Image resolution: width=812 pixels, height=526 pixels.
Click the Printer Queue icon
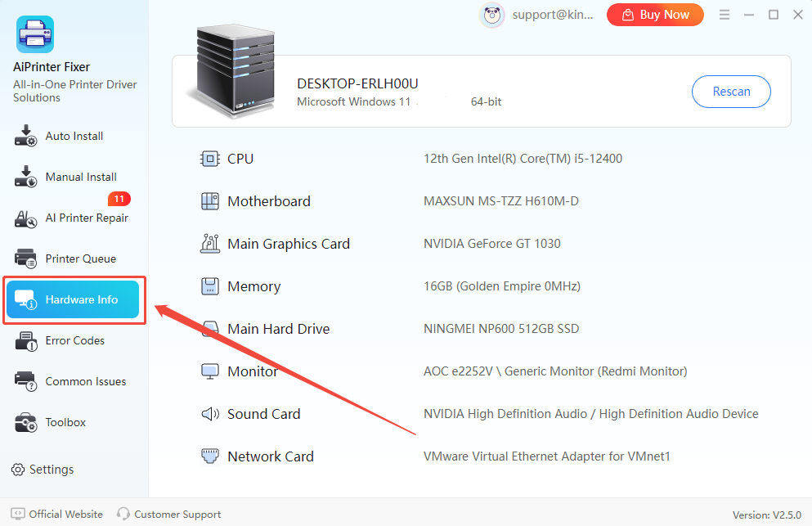point(26,259)
